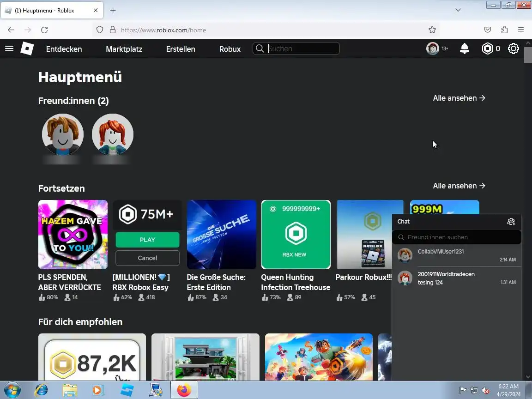Click the Action Center flag icon

click(x=462, y=391)
